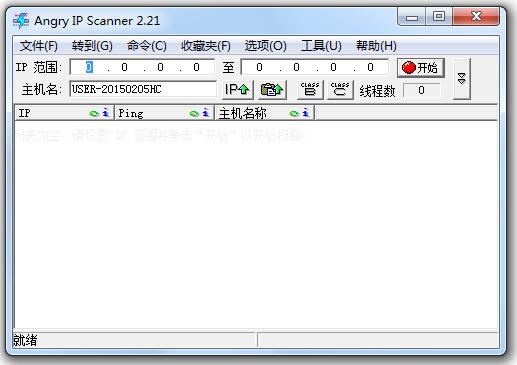Image resolution: width=517 pixels, height=365 pixels.
Task: Click the IP up-arrow button beside hostname
Action: click(238, 90)
